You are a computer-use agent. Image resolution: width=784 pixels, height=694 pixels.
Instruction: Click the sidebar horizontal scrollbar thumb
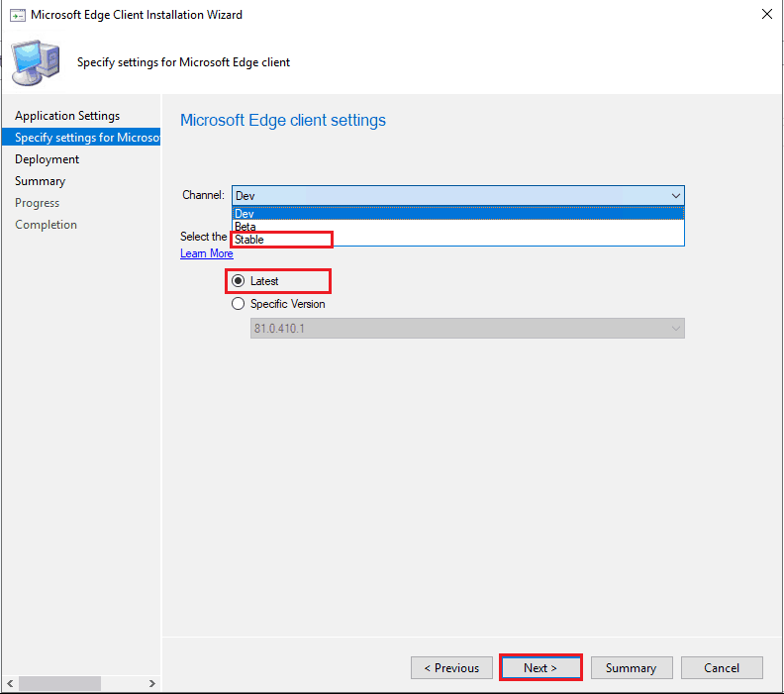coord(59,683)
